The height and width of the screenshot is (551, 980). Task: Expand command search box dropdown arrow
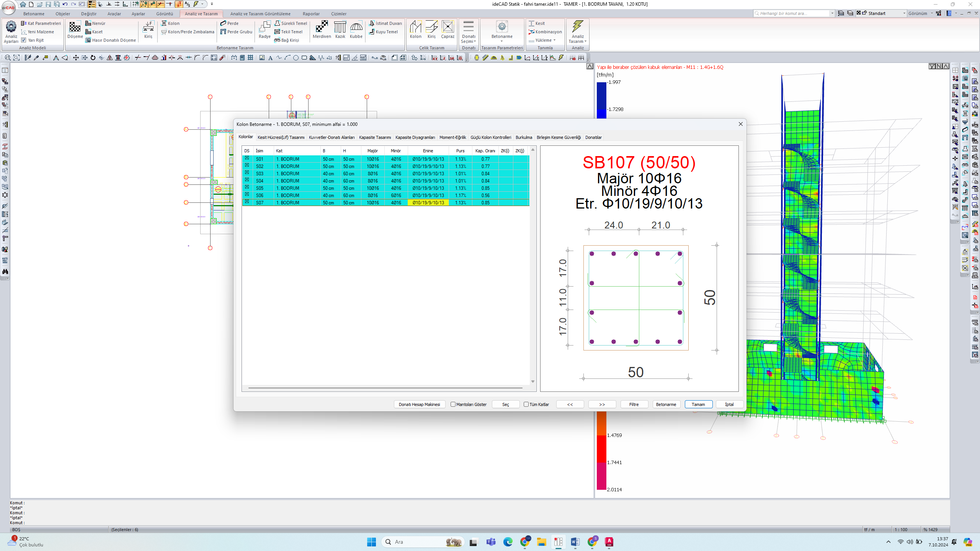[832, 13]
